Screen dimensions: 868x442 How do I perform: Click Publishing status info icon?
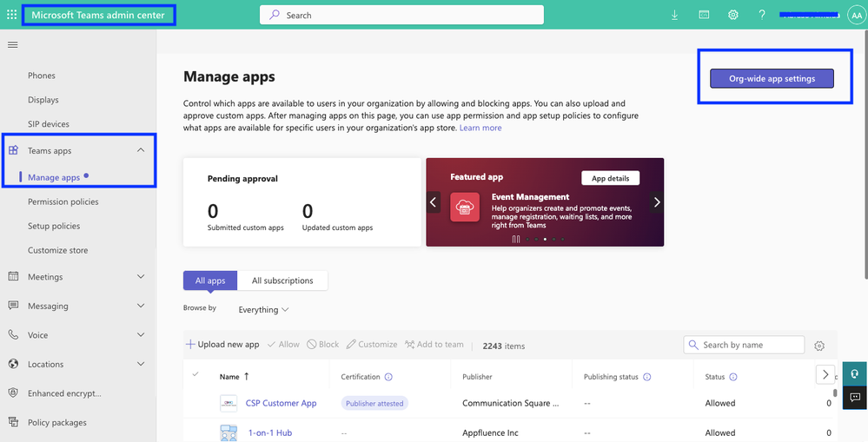coord(646,377)
